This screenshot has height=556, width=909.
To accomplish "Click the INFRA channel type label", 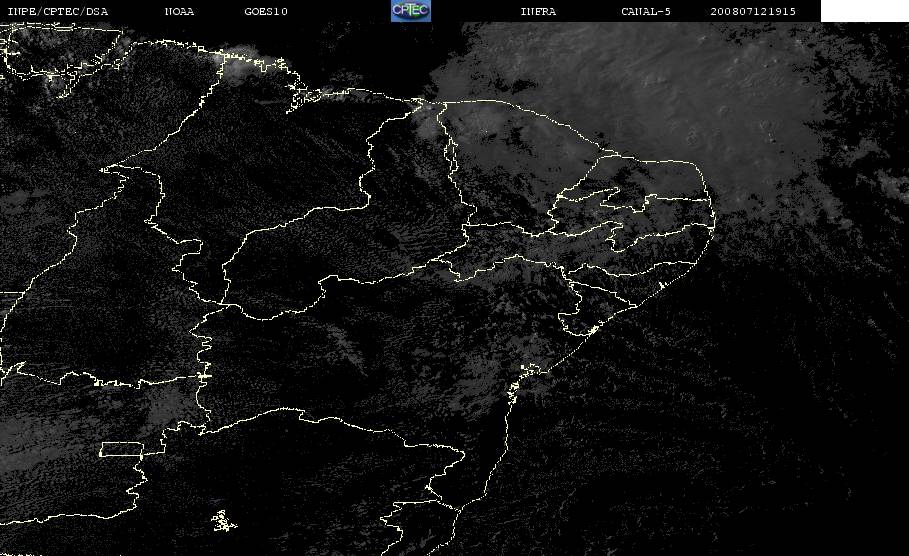I will [x=538, y=12].
